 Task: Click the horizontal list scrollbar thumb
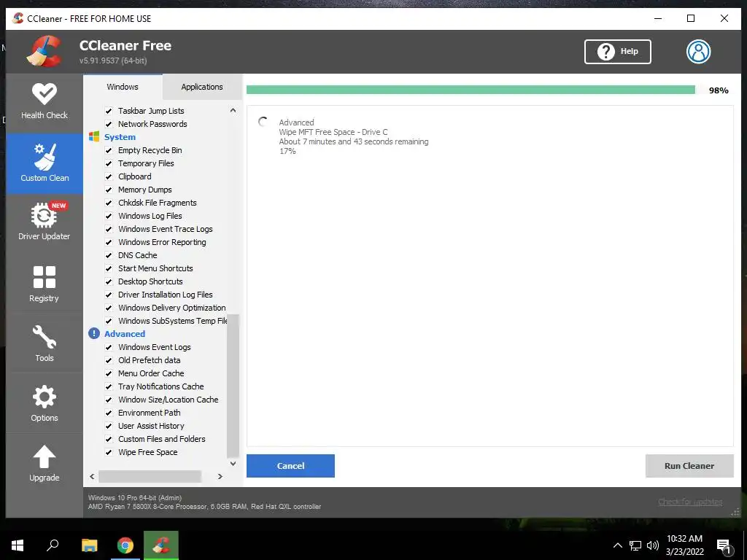pyautogui.click(x=150, y=476)
